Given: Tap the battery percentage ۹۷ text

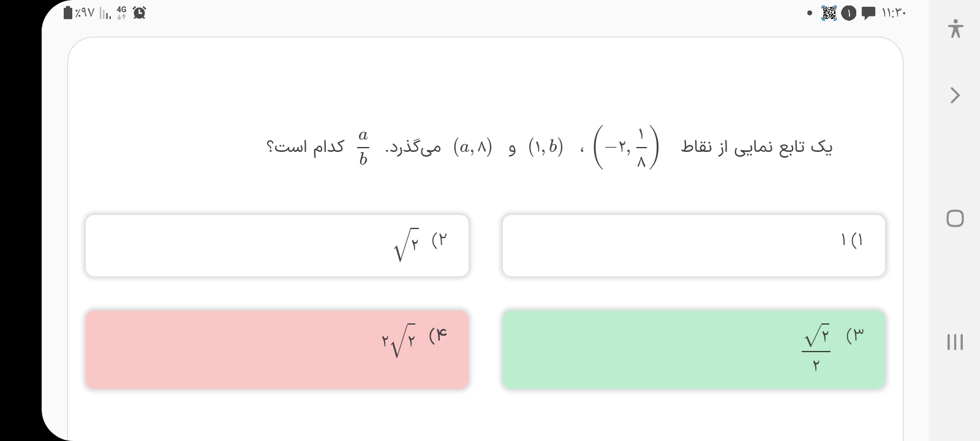Looking at the screenshot, I should point(85,13).
